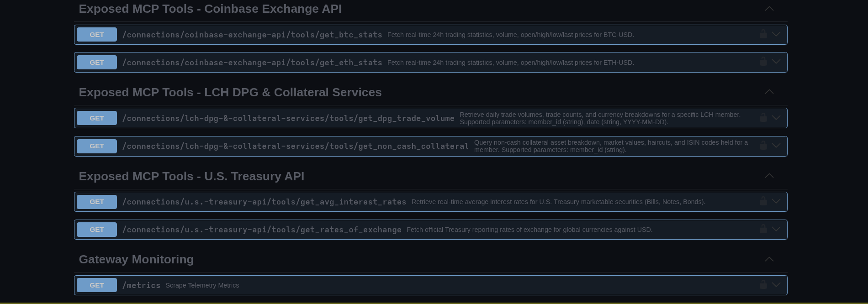Click the lock icon on the /metrics row

click(763, 285)
